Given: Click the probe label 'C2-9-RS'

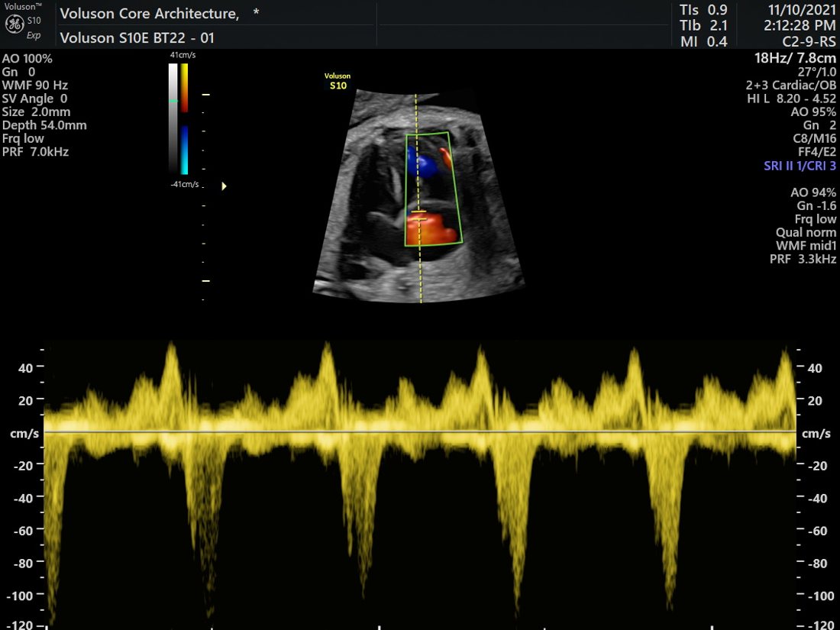Looking at the screenshot, I should point(809,40).
